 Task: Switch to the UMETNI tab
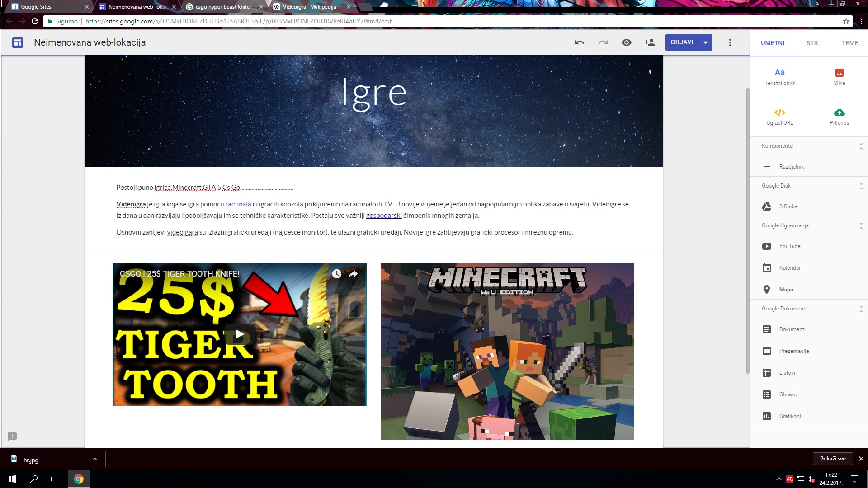[x=773, y=43]
